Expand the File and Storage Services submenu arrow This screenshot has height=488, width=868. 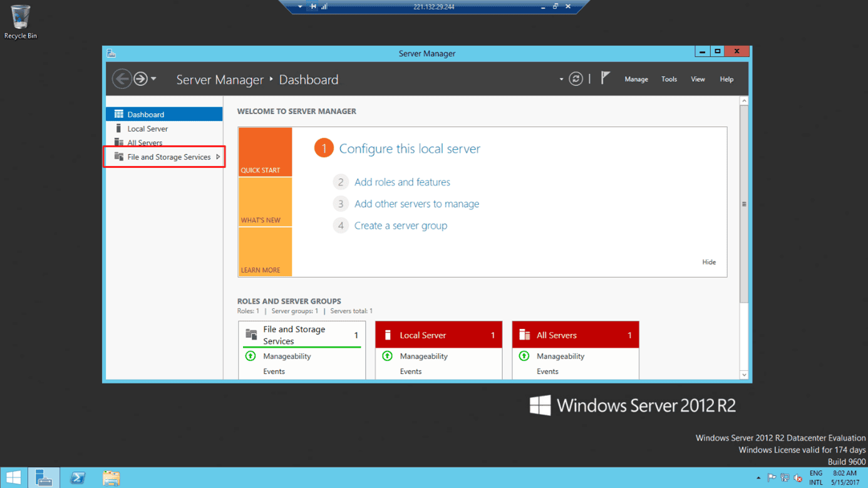point(218,157)
